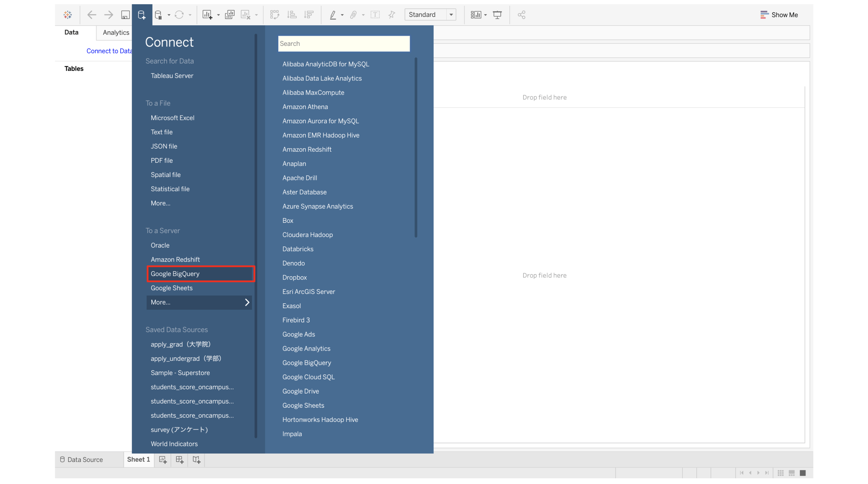This screenshot has height=484, width=868.
Task: Click the Run Update refresh icon
Action: coord(179,14)
